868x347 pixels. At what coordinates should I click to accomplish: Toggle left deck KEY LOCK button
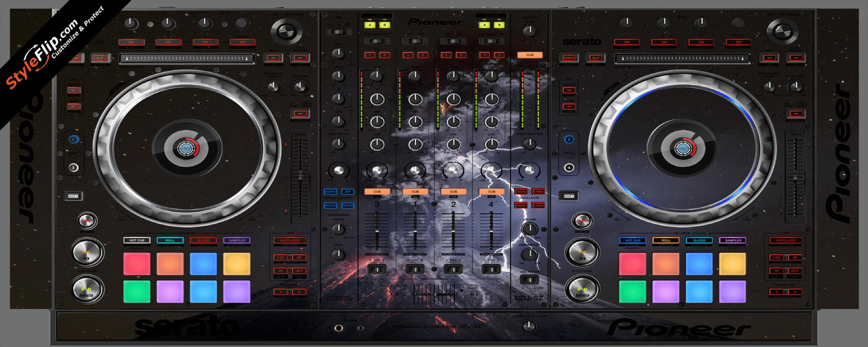pos(300,114)
